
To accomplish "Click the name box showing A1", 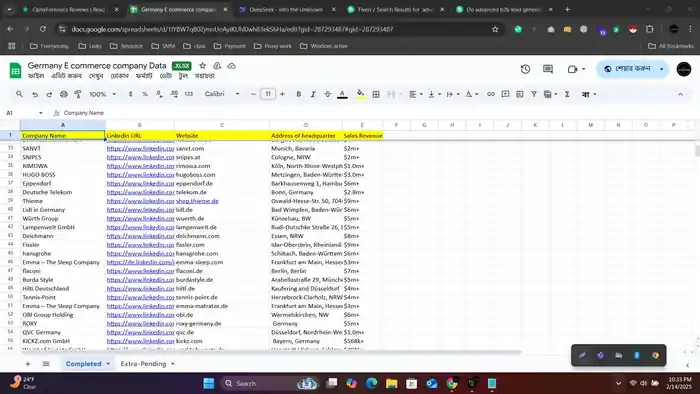I will tap(24, 113).
